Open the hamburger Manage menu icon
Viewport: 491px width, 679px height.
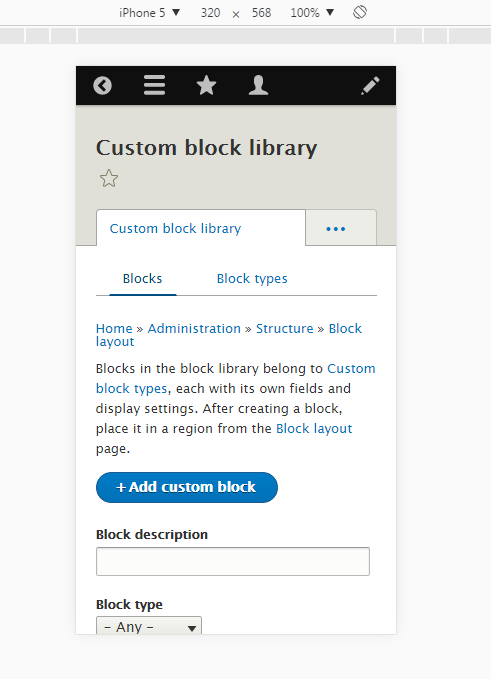[155, 85]
